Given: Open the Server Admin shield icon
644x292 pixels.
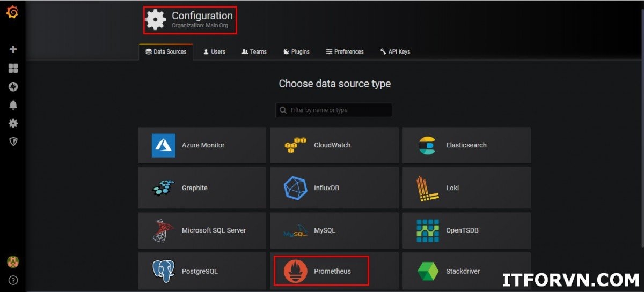Looking at the screenshot, I should click(13, 141).
